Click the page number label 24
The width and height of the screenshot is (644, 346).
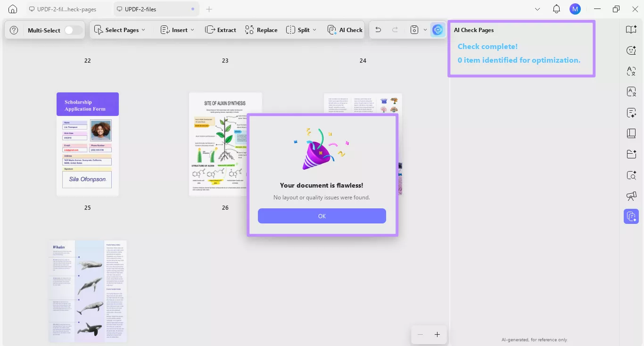tap(363, 60)
